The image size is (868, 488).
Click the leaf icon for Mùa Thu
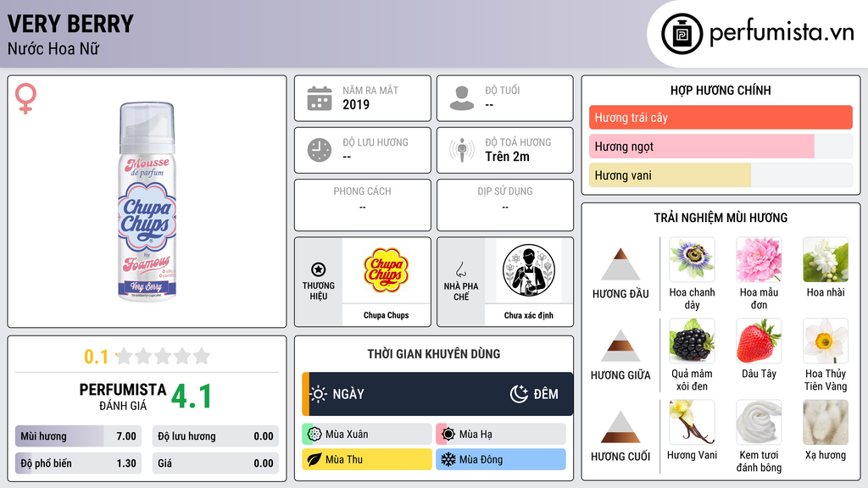(314, 459)
